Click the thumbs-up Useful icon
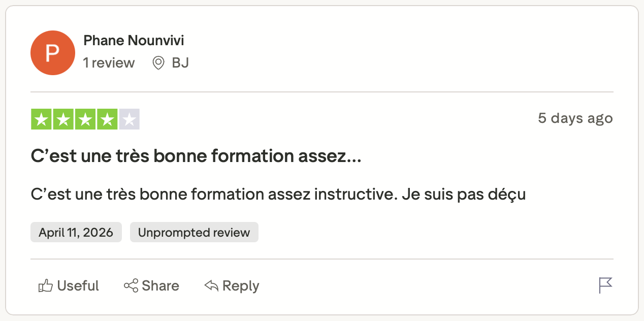The height and width of the screenshot is (321, 644). [x=46, y=286]
